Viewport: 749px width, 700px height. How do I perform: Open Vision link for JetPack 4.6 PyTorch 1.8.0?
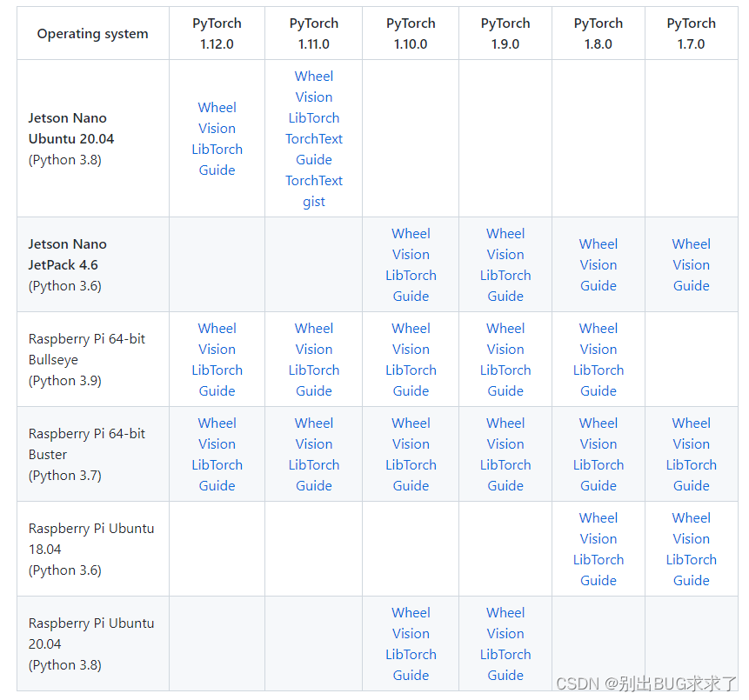coord(599,265)
